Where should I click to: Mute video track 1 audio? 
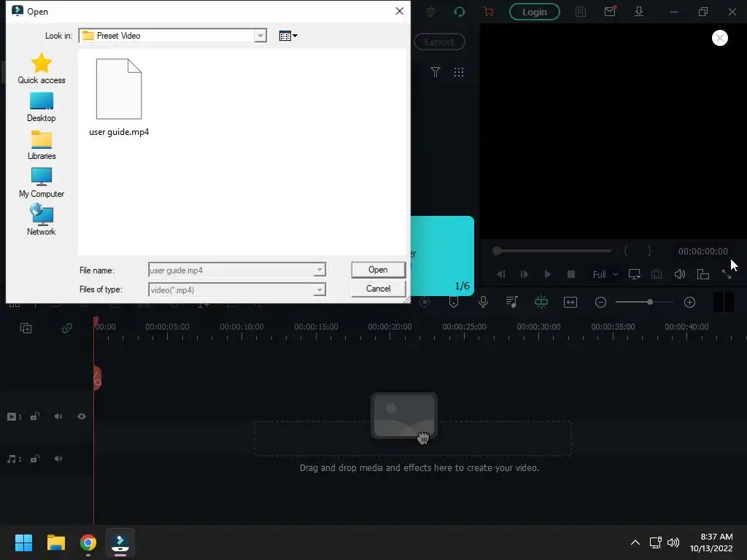coord(58,416)
